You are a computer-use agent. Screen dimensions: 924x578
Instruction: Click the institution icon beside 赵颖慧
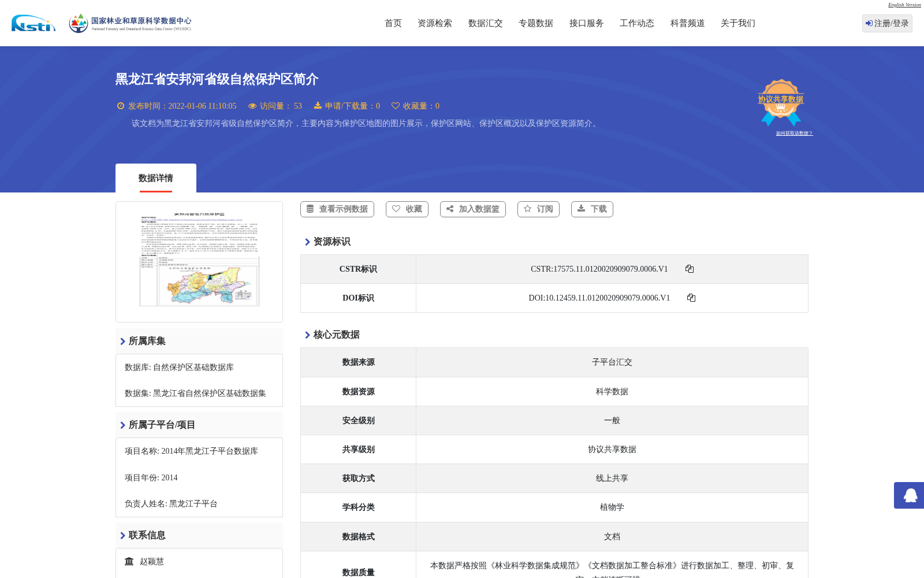click(x=129, y=561)
